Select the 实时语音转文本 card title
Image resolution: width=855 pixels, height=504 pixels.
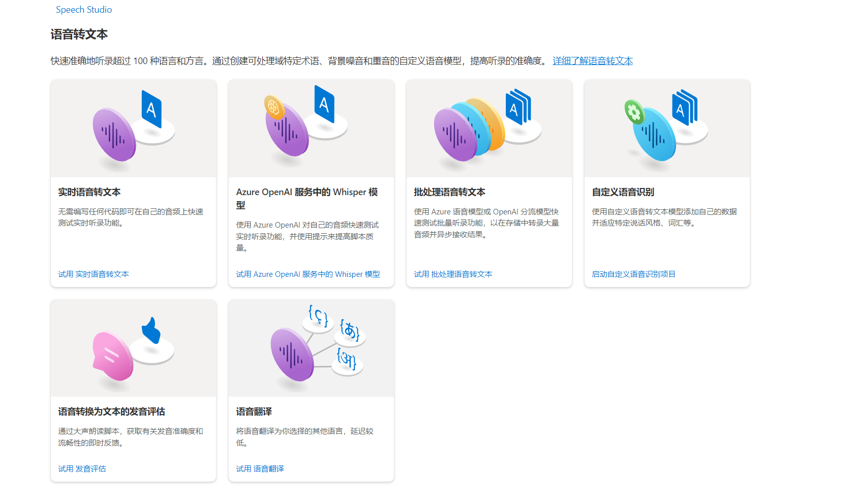pyautogui.click(x=89, y=192)
